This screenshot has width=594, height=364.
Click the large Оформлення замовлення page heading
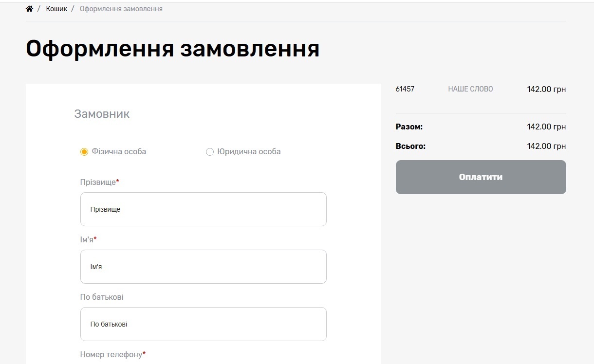pyautogui.click(x=172, y=49)
